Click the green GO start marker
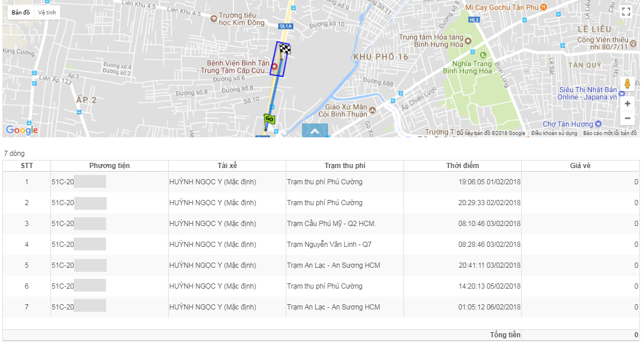Image resolution: width=644 pixels, height=346 pixels. point(269,119)
